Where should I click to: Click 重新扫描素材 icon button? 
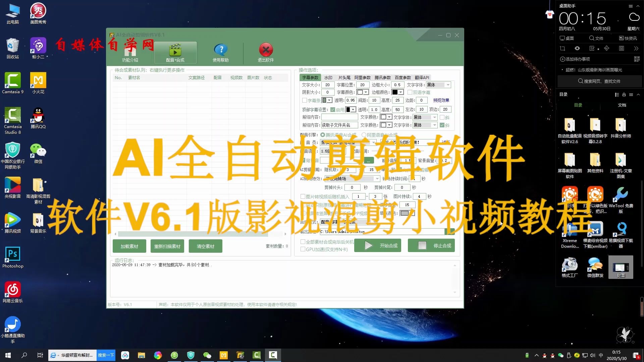pos(167,246)
